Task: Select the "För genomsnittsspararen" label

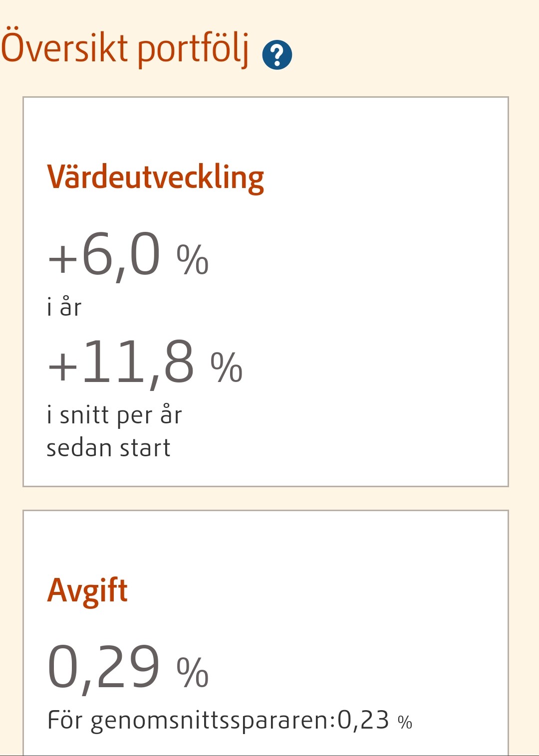Action: [188, 721]
